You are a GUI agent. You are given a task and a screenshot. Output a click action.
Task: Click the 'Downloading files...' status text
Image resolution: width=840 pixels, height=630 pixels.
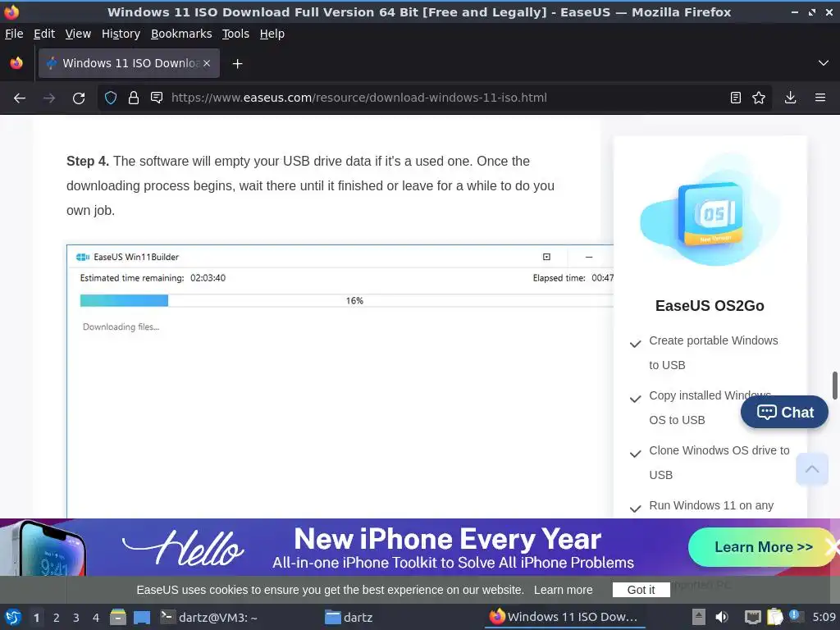point(121,326)
